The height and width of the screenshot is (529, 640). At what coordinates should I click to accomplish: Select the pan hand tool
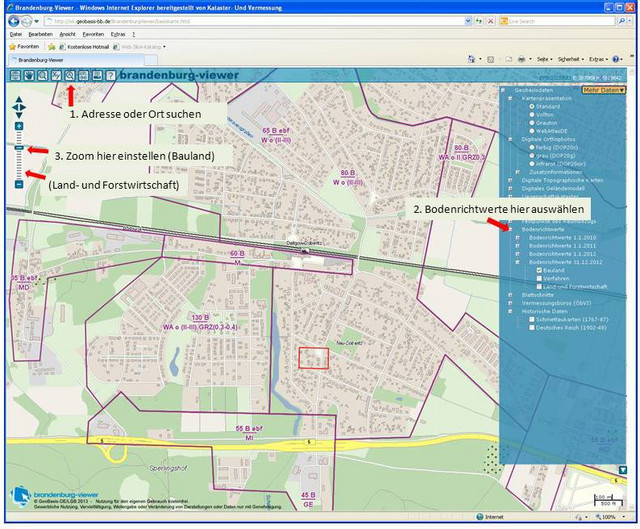[x=30, y=75]
